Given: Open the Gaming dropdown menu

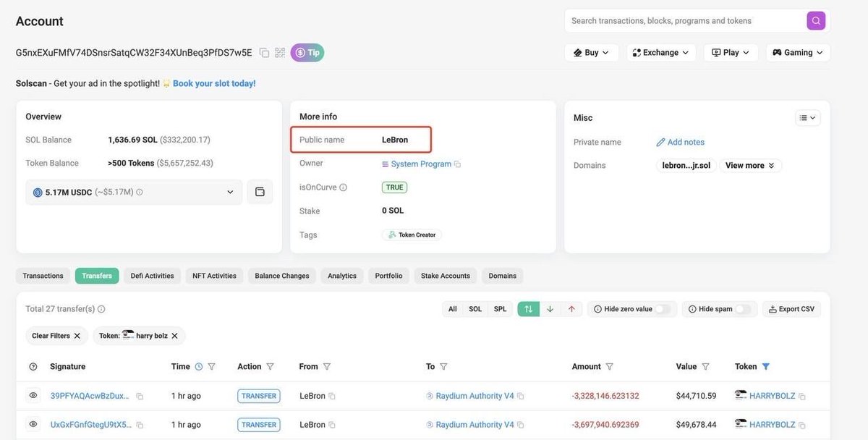Looking at the screenshot, I should [794, 51].
